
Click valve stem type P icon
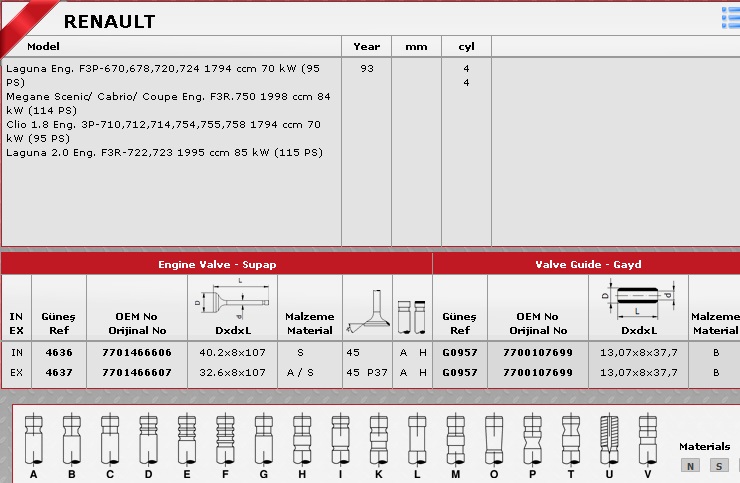[x=532, y=439]
